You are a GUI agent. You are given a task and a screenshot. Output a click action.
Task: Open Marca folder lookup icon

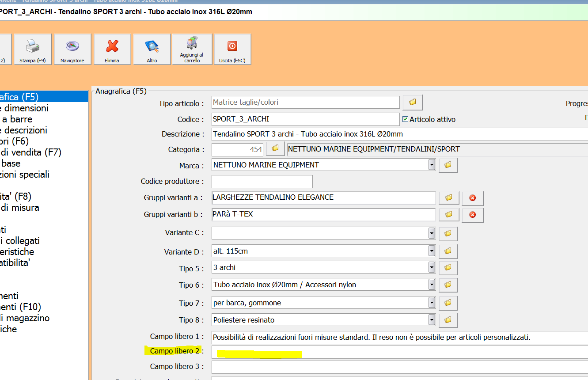(x=448, y=165)
